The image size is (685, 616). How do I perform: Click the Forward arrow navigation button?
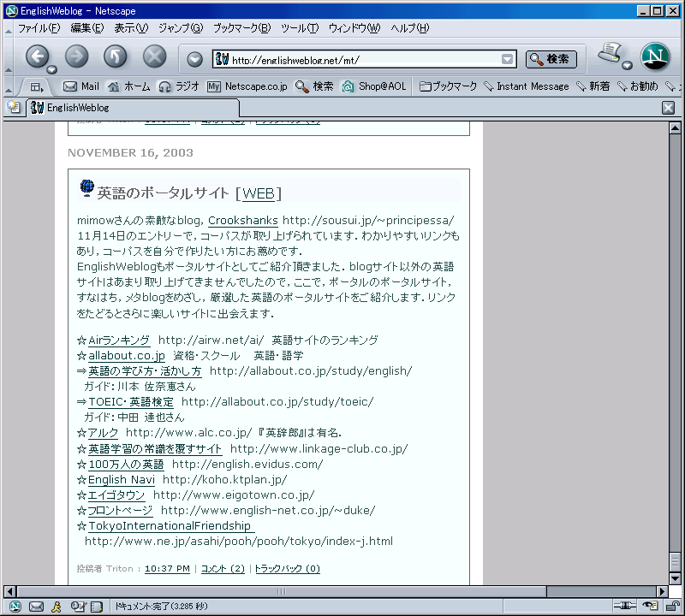click(x=77, y=56)
